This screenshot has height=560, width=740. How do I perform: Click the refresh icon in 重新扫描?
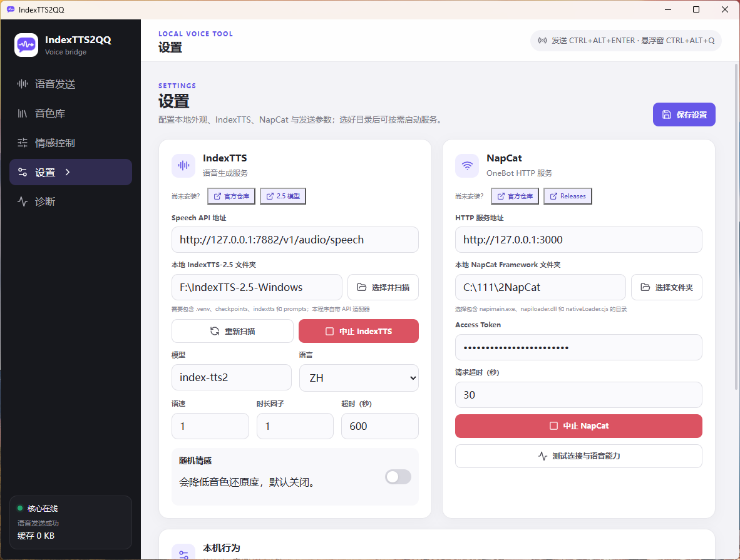click(215, 331)
